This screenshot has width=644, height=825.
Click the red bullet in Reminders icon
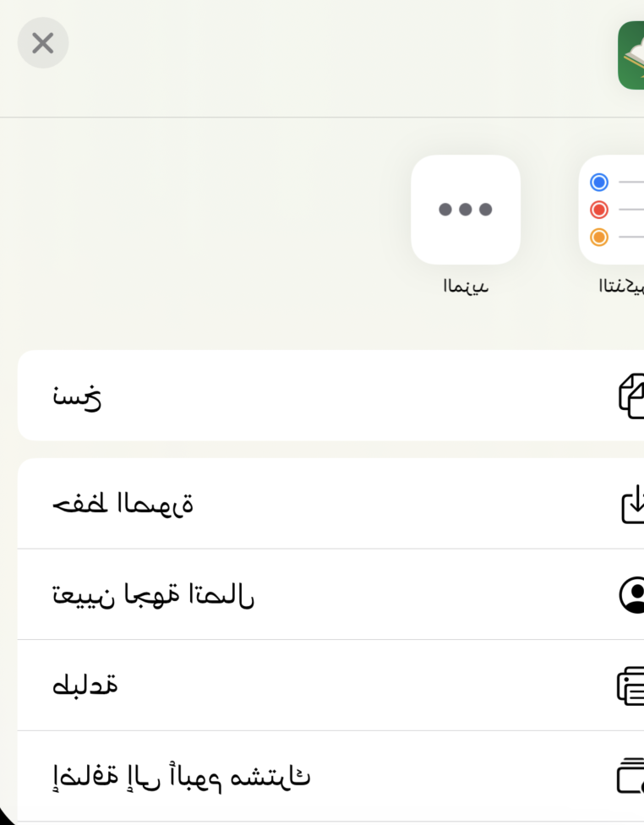[x=599, y=210]
